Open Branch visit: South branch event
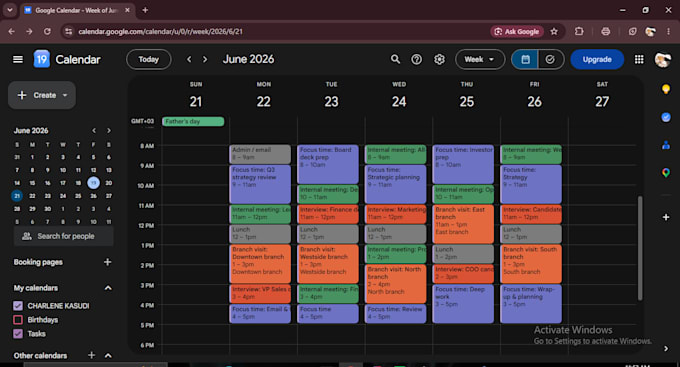680x367 pixels. tap(531, 264)
